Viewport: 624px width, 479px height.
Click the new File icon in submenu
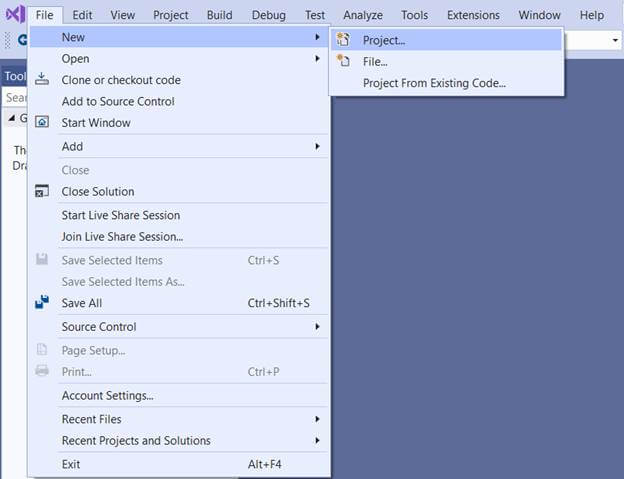343,61
